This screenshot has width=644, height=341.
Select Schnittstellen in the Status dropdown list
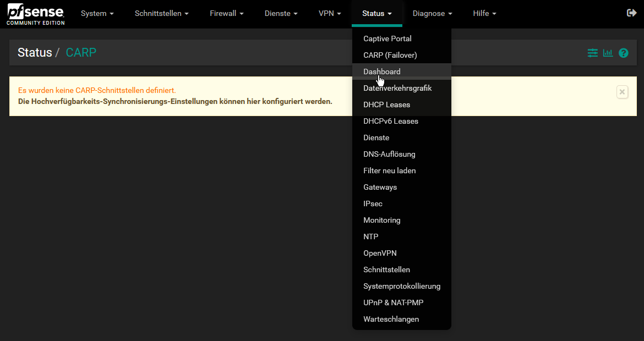[x=402, y=269]
